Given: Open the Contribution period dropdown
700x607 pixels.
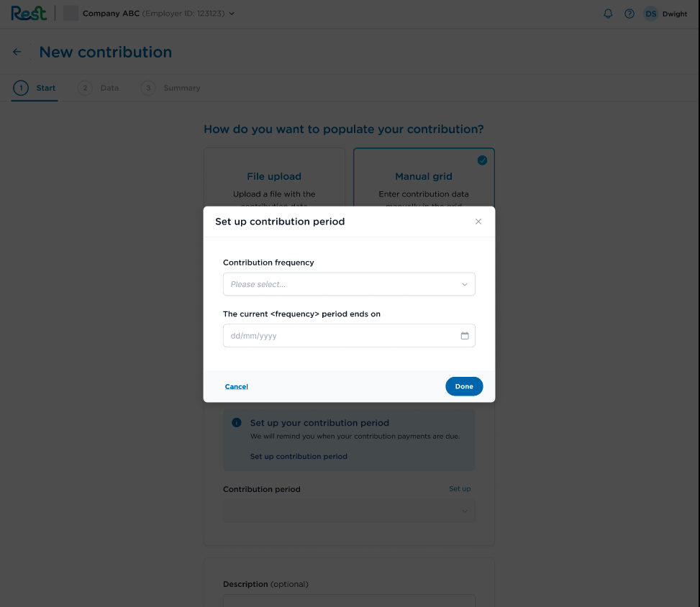Looking at the screenshot, I should point(349,511).
